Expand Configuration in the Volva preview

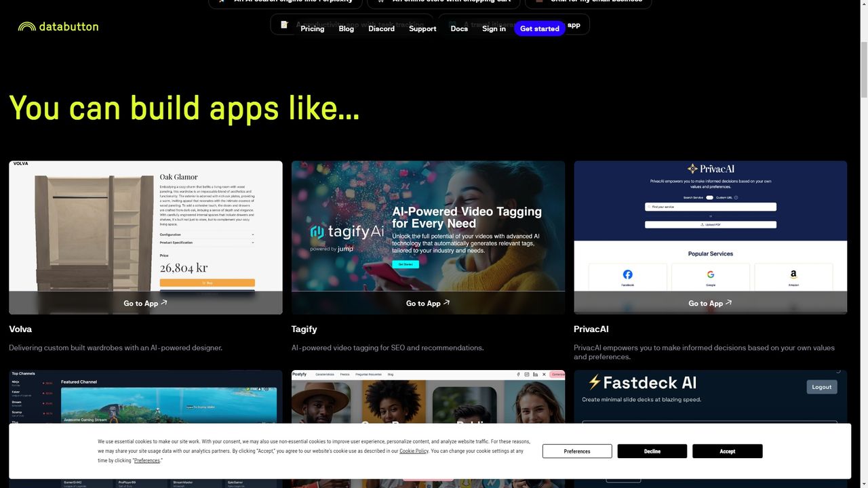[208, 235]
